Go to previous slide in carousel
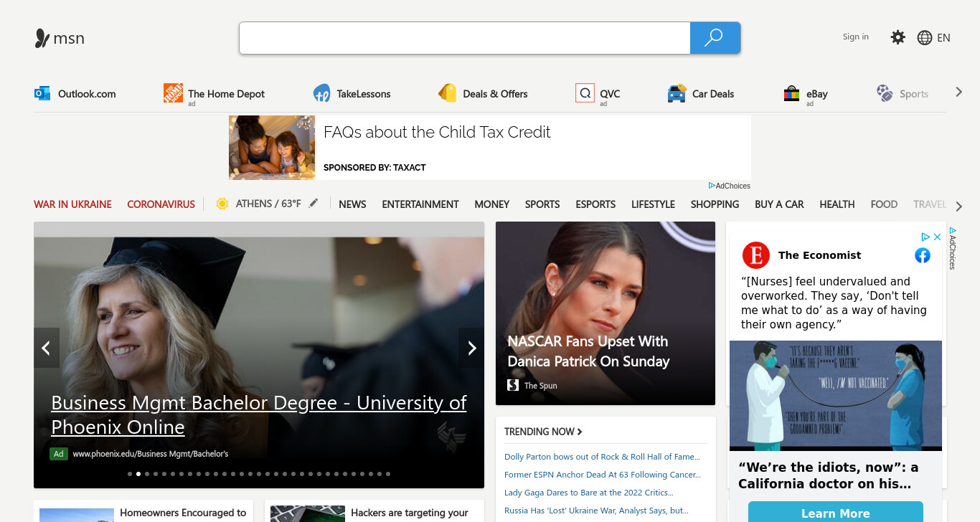Screen dimensions: 980x522 [x=47, y=348]
